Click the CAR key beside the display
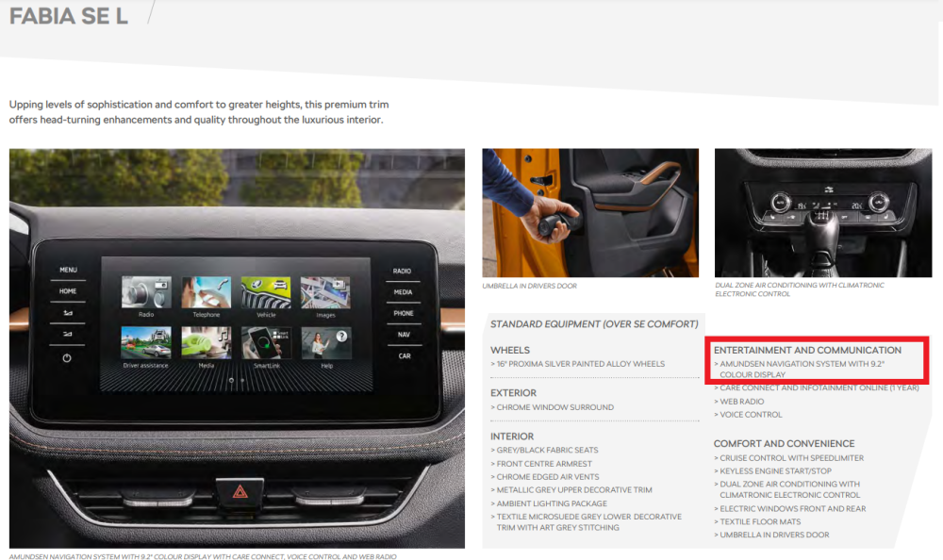Viewport: 943px width, 560px height. click(405, 356)
